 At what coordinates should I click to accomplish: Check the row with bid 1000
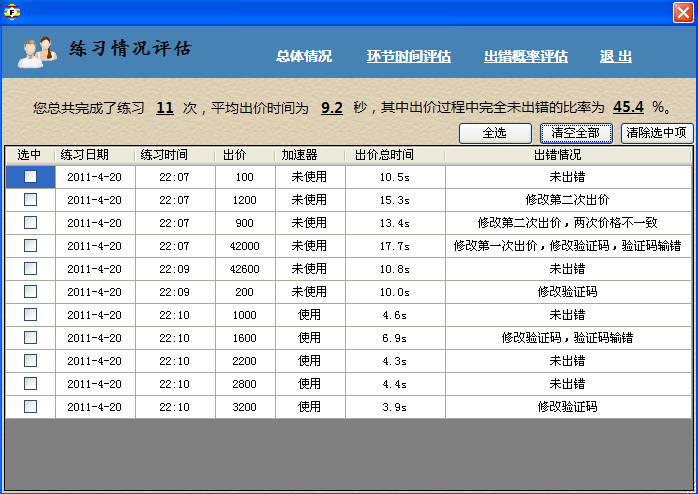click(x=30, y=315)
